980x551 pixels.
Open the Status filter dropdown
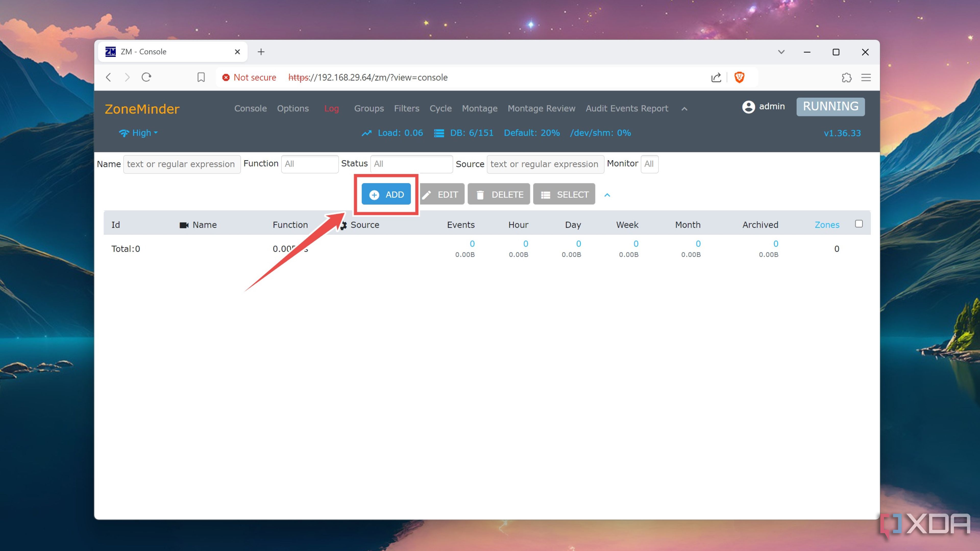point(411,164)
